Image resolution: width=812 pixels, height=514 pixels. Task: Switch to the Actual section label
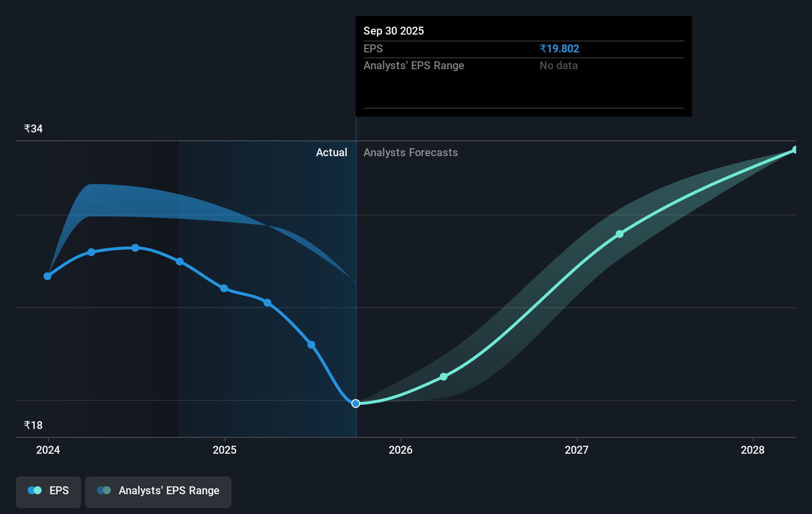tap(331, 153)
